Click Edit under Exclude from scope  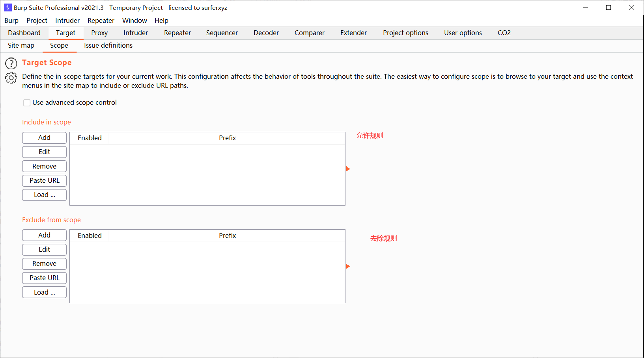pyautogui.click(x=44, y=250)
